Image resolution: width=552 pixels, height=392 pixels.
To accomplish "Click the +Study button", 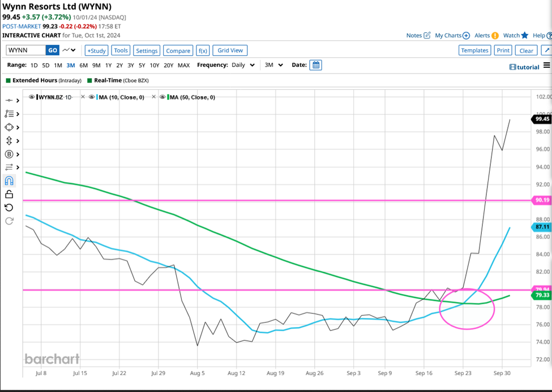I will pyautogui.click(x=96, y=50).
